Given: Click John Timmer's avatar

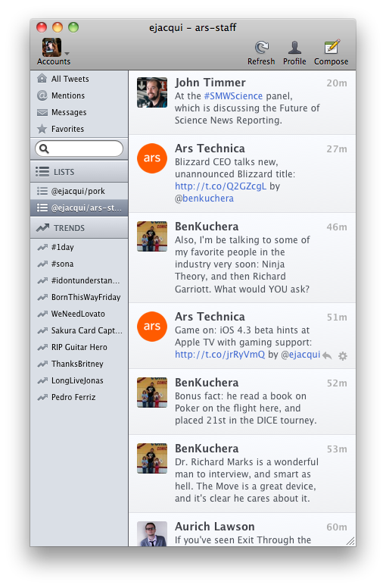Looking at the screenshot, I should pyautogui.click(x=152, y=92).
